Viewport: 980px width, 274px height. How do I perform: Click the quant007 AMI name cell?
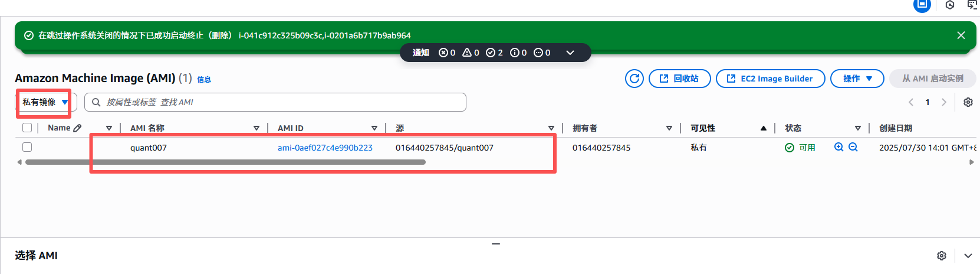tap(149, 148)
